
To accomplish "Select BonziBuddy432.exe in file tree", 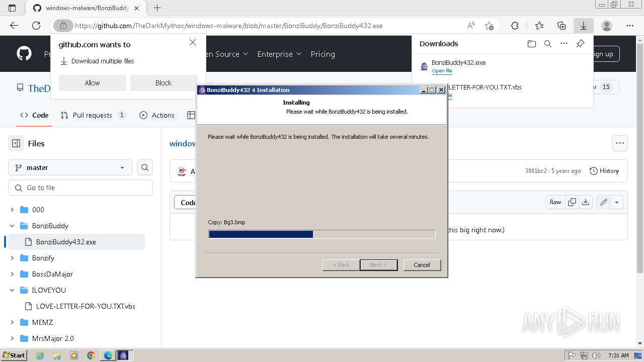I will pos(76,242).
